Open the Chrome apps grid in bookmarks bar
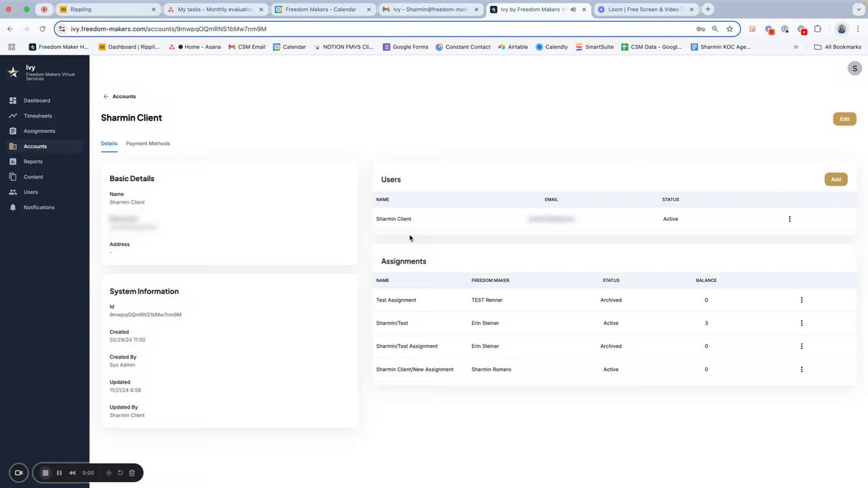Screen dimensions: 868x488 pyautogui.click(x=12, y=47)
